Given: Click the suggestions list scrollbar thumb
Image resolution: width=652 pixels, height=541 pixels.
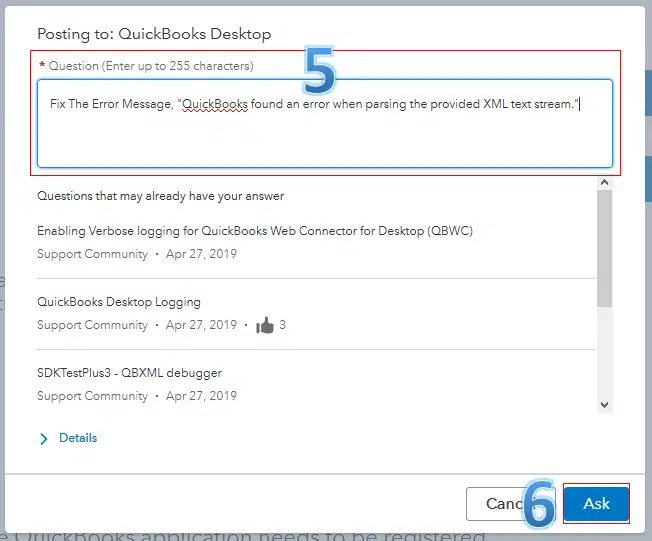Looking at the screenshot, I should 605,249.
